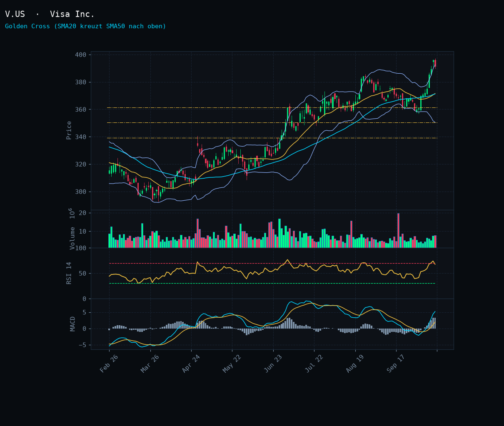The image size is (504, 426).
Task: Click the Feb 26 date label
Action: (x=109, y=364)
